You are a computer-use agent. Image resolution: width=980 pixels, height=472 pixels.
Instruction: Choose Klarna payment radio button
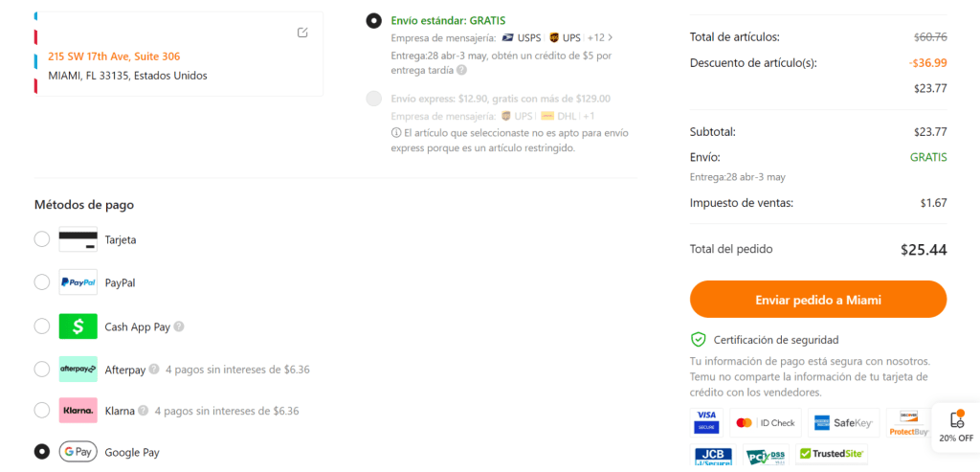(42, 410)
